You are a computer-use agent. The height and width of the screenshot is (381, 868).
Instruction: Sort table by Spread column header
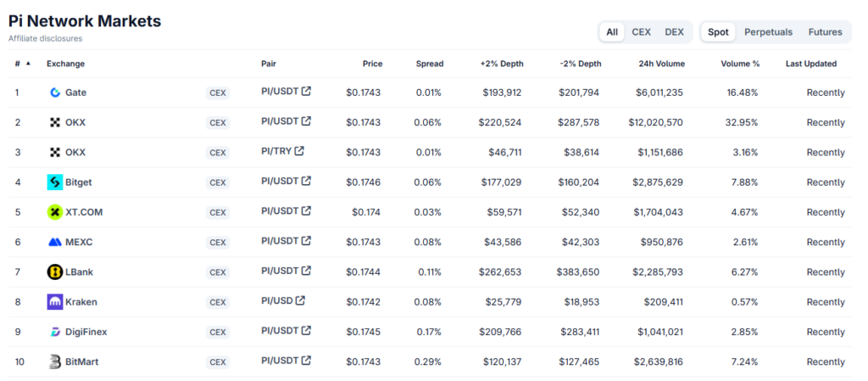coord(429,64)
